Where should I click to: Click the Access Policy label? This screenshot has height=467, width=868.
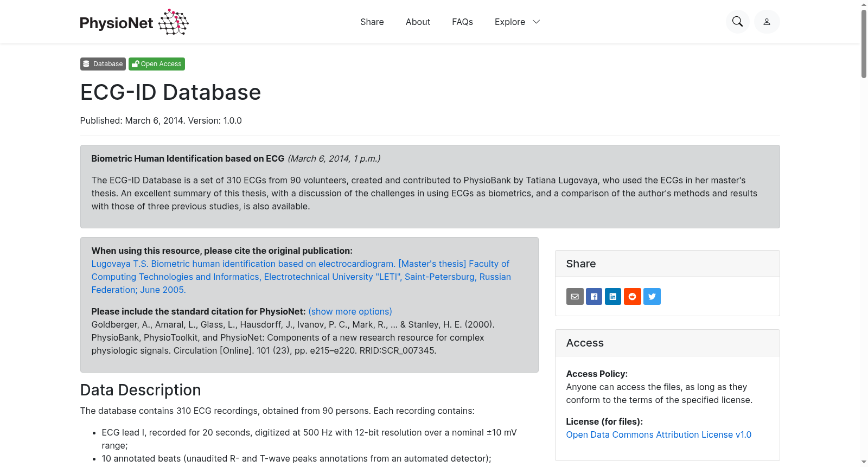coord(597,374)
